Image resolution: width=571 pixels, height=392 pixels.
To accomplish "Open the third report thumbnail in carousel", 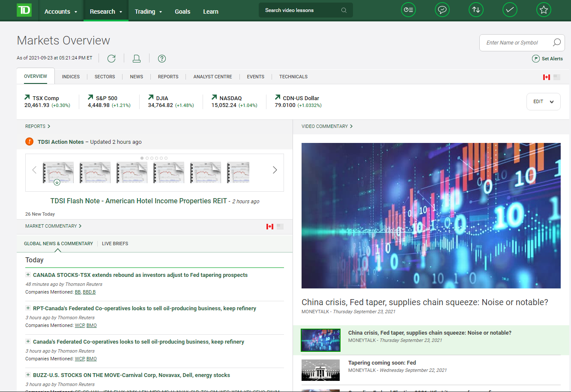I will click(132, 172).
